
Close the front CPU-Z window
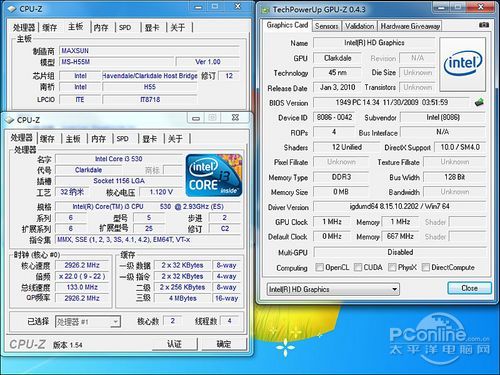point(235,118)
